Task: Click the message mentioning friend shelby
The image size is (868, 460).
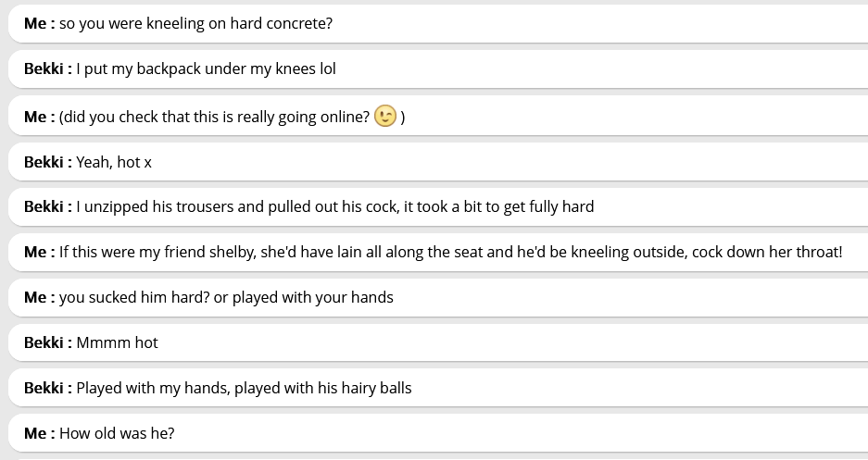Action: [450, 252]
